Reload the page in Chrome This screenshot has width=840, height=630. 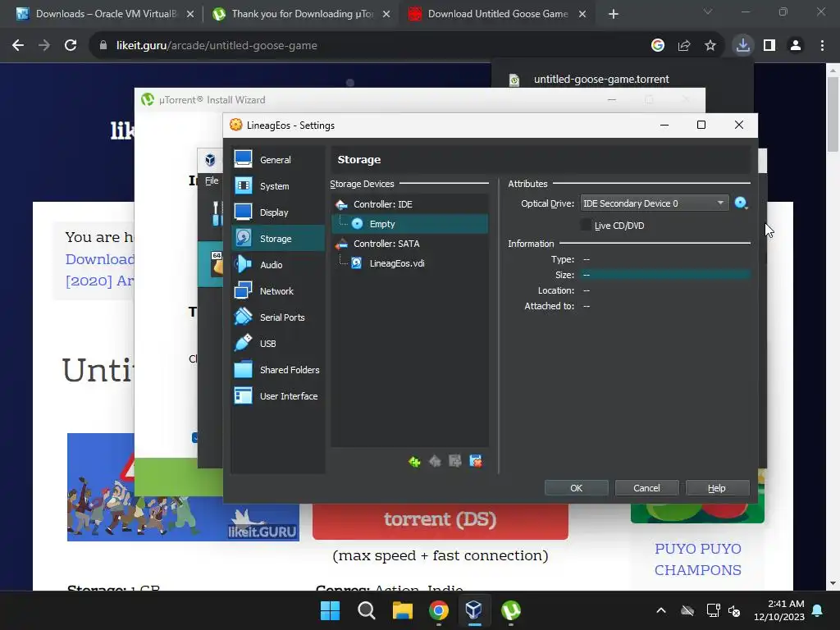(x=71, y=45)
